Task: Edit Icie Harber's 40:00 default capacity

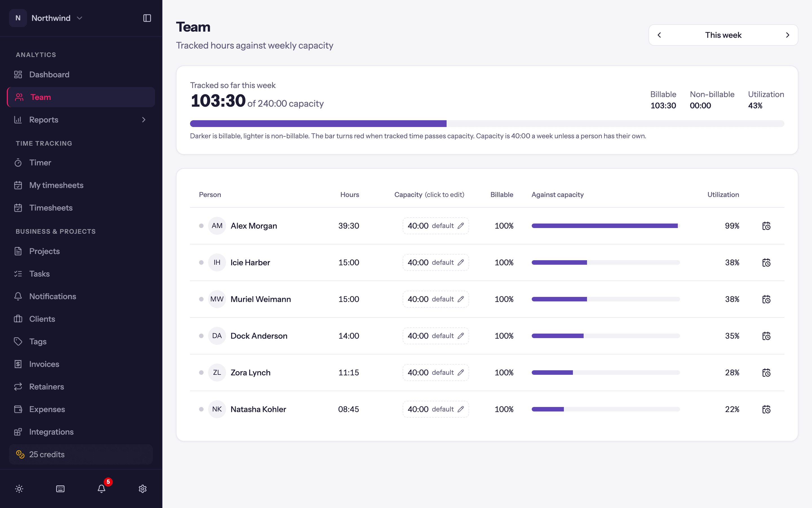Action: click(x=436, y=262)
